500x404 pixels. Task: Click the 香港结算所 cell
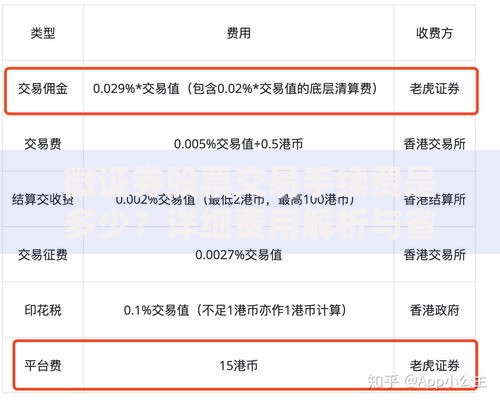tap(434, 199)
